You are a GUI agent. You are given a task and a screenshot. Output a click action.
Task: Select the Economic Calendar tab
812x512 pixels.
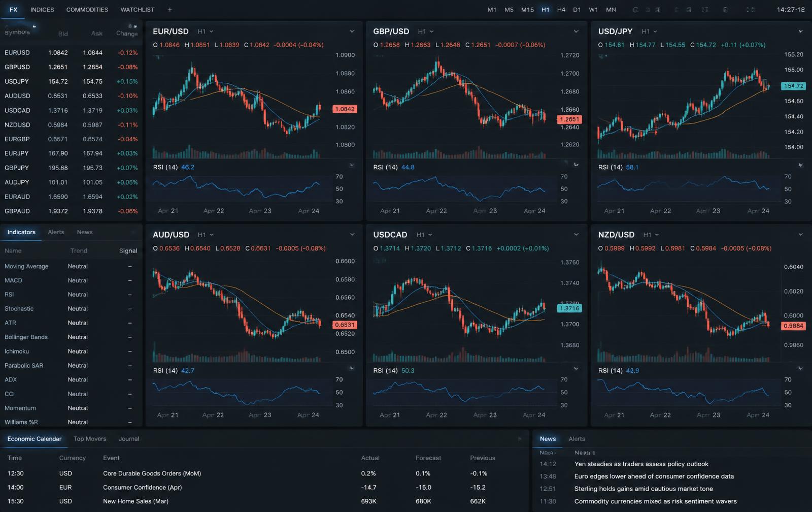pyautogui.click(x=35, y=439)
